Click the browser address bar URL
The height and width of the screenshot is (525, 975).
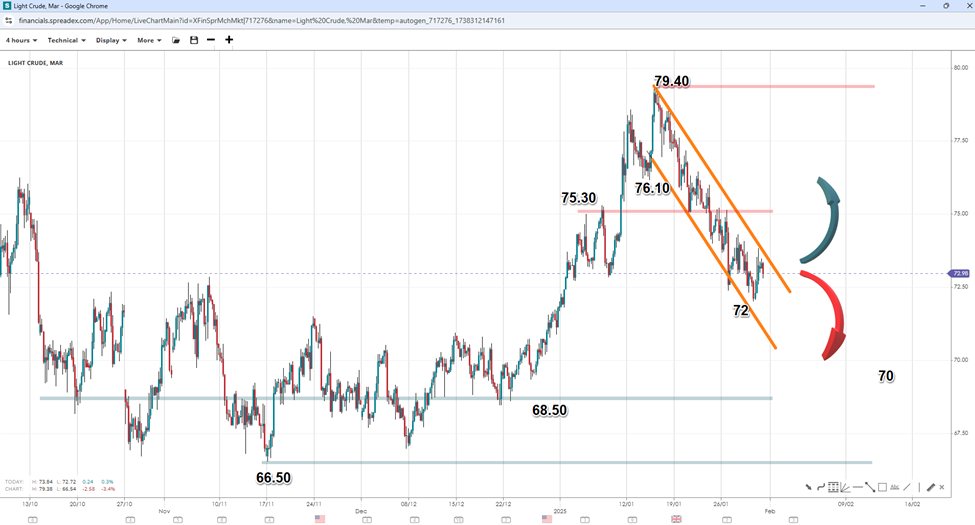pyautogui.click(x=262, y=20)
